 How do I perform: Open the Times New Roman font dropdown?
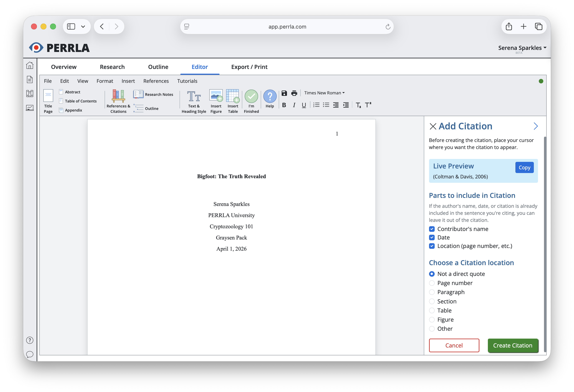tap(324, 93)
